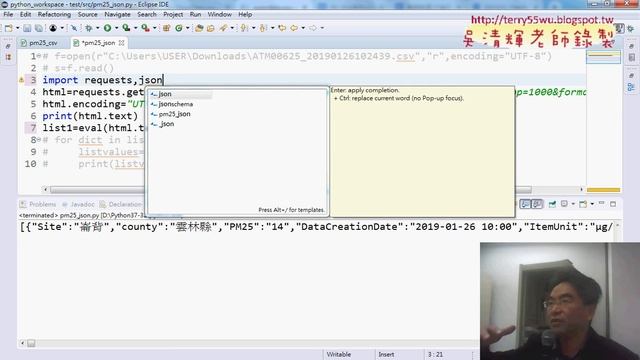Click the black-and-white round toolbar icon
Viewport: 640px width, 360px height.
coord(53,28)
